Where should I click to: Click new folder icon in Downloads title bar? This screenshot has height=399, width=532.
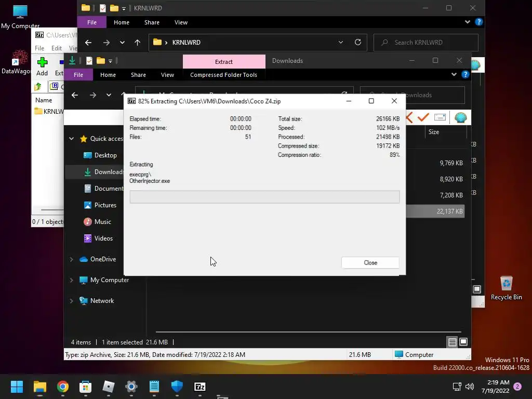click(x=101, y=61)
